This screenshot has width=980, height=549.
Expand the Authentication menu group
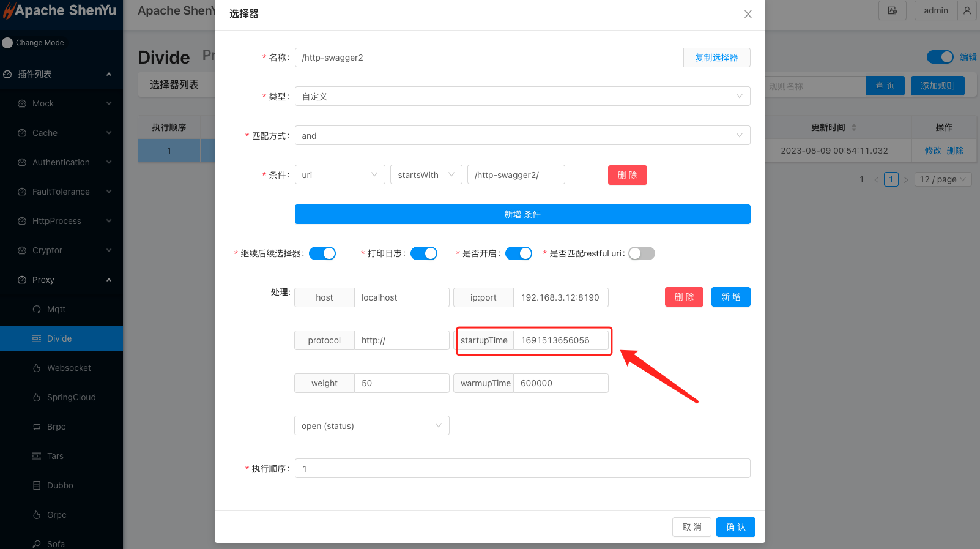pos(61,162)
